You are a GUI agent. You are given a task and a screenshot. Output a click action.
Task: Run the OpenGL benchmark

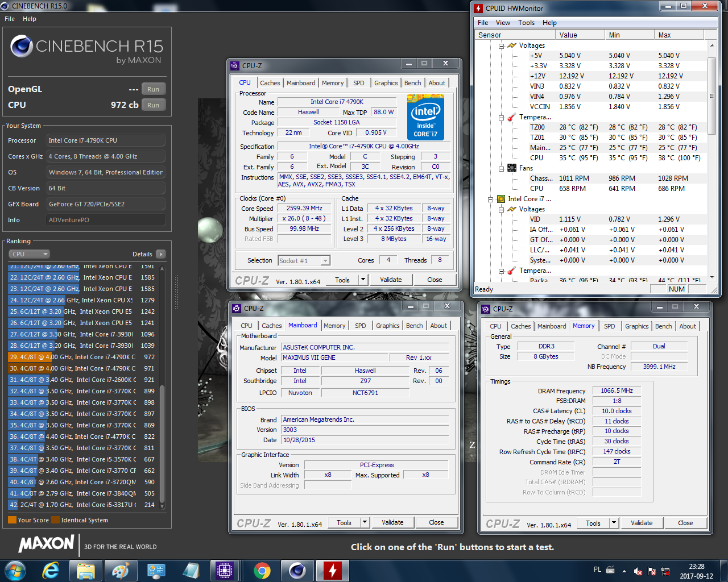(x=154, y=89)
